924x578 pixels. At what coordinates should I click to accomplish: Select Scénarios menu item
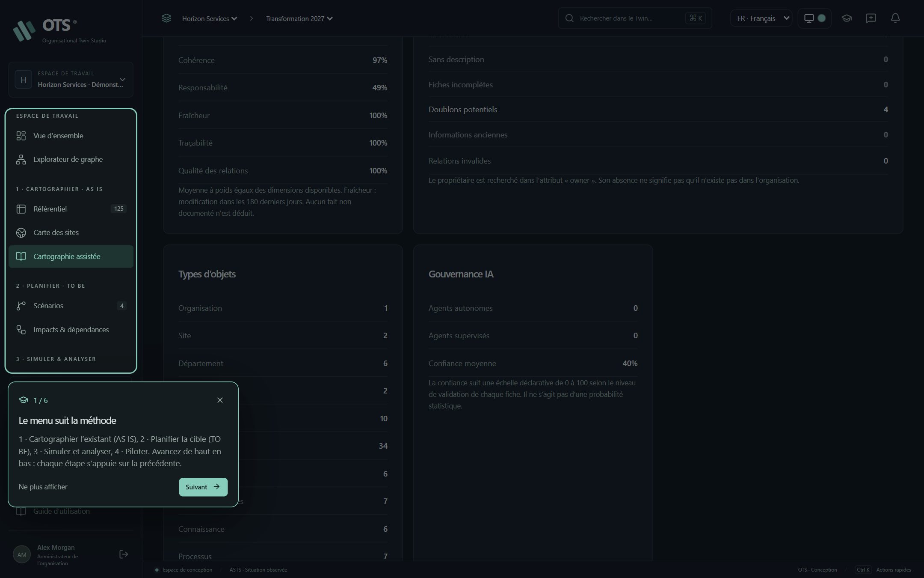coord(71,306)
